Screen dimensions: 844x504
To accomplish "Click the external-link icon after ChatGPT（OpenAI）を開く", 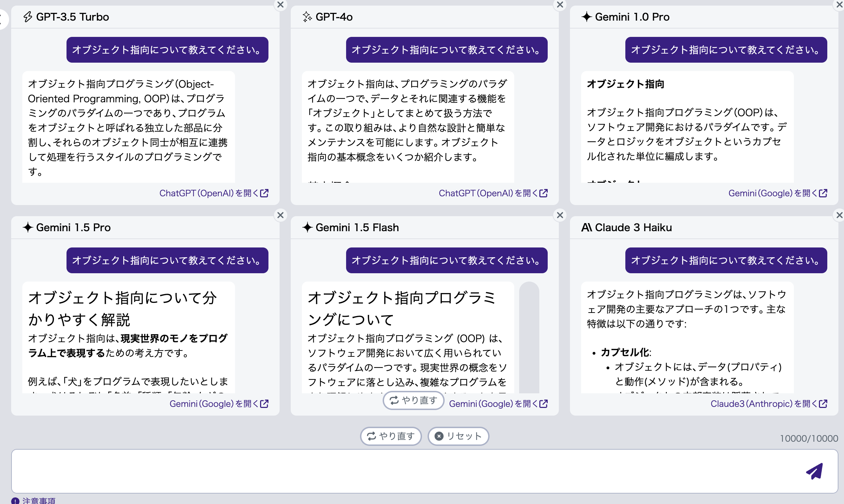I will tap(264, 194).
